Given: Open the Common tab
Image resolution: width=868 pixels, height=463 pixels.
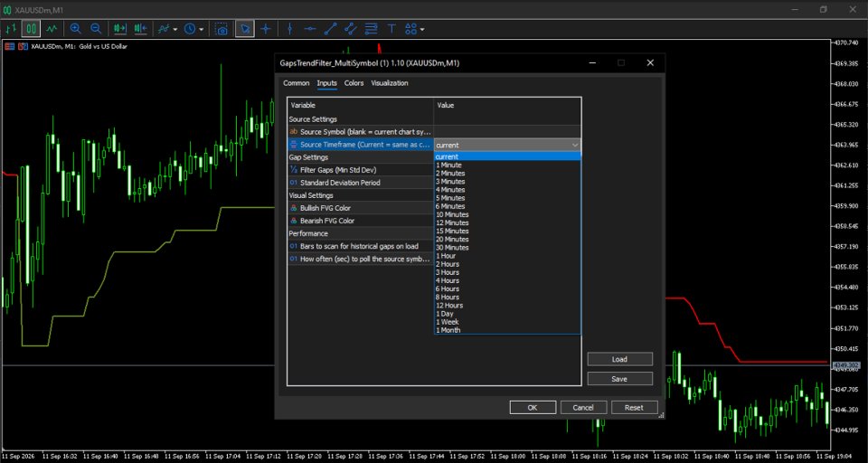Looking at the screenshot, I should [x=297, y=83].
